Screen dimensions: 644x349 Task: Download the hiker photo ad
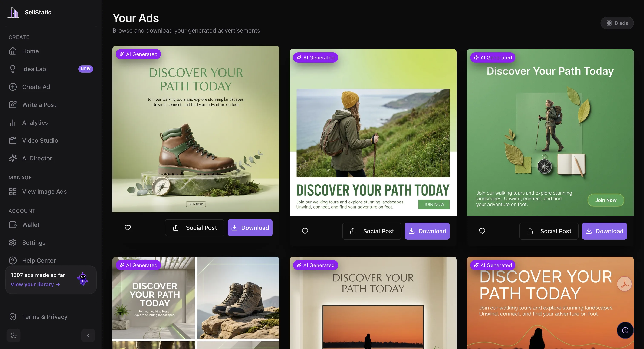coord(427,231)
